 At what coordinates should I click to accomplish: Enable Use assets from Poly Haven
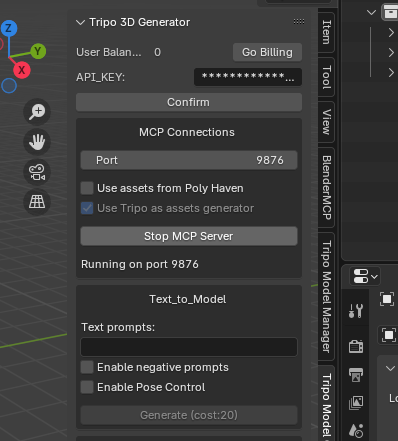click(x=87, y=188)
